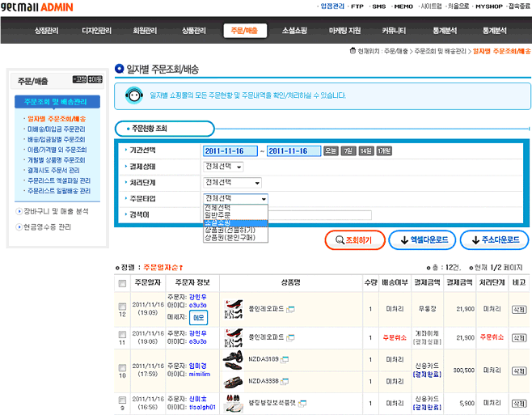Click the 메모 icon for order 12

[197, 319]
